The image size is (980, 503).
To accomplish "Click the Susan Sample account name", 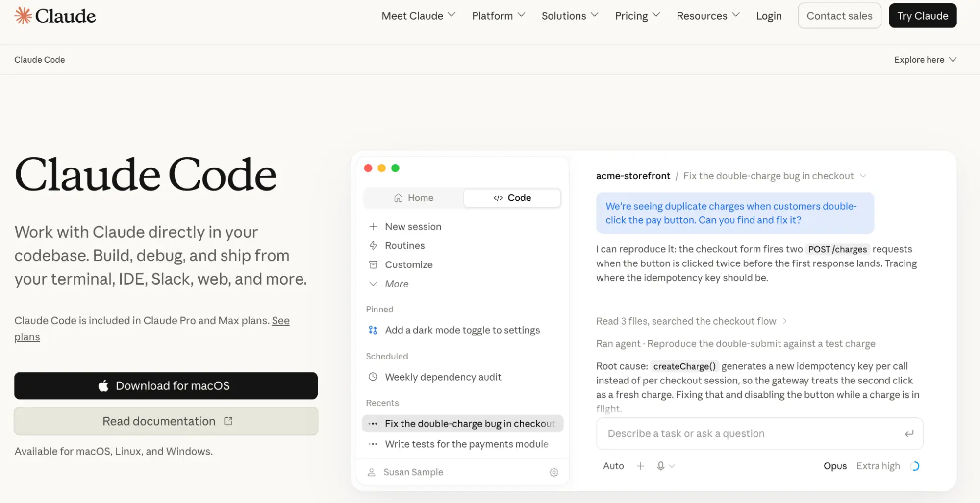I will (413, 472).
